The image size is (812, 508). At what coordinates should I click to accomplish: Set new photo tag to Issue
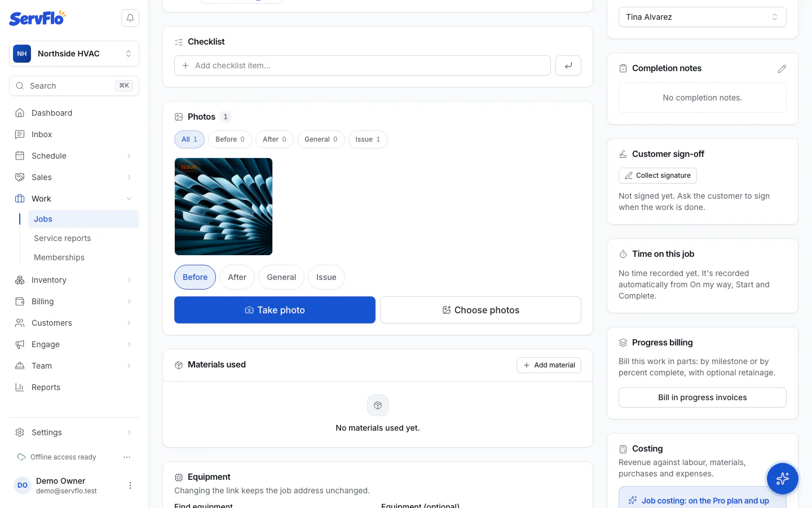pos(326,277)
